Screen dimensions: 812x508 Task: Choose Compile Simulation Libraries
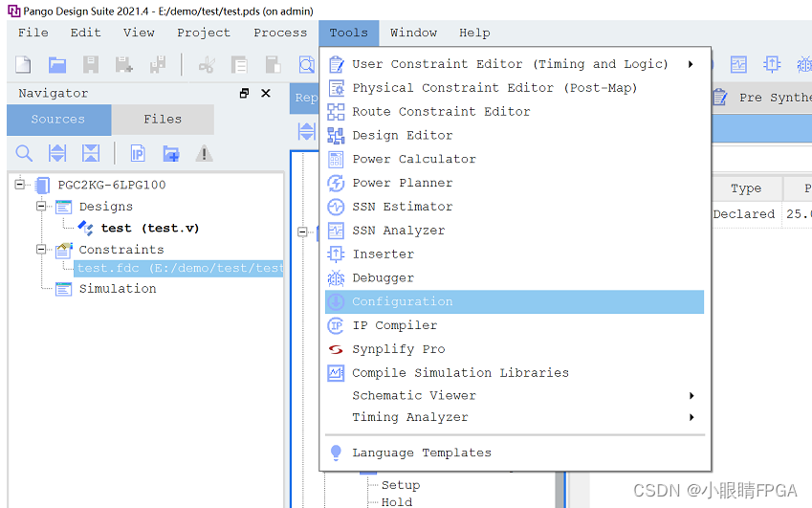click(x=515, y=373)
